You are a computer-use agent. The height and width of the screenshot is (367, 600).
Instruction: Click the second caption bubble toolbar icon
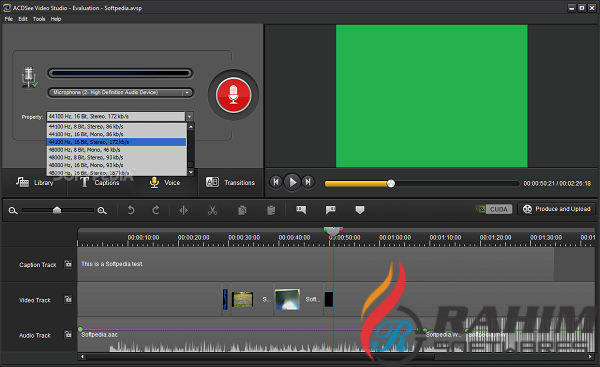point(331,210)
